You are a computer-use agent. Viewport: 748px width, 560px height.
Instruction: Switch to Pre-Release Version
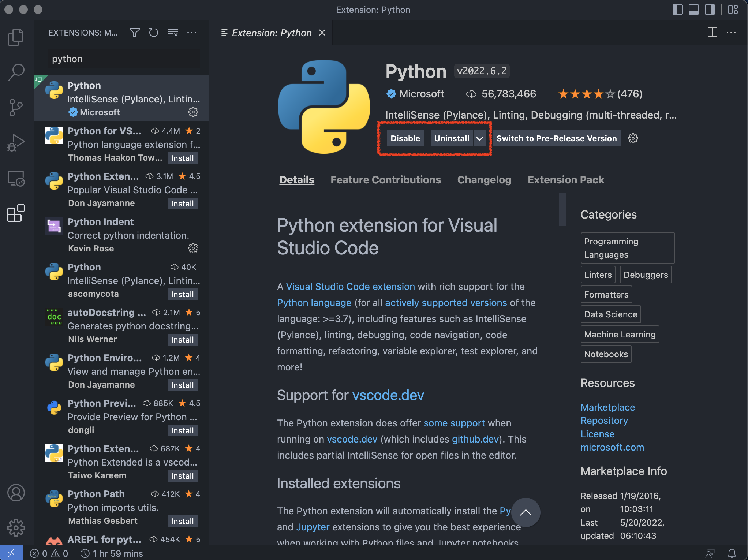557,138
